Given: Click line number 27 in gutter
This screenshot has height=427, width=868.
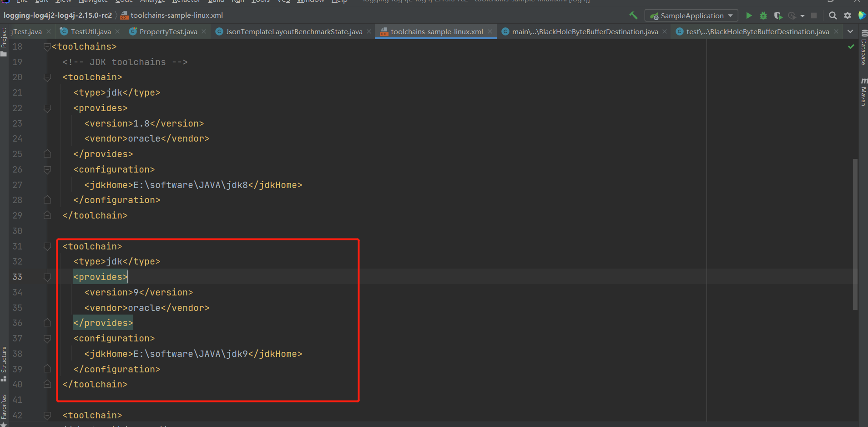Looking at the screenshot, I should [x=17, y=185].
